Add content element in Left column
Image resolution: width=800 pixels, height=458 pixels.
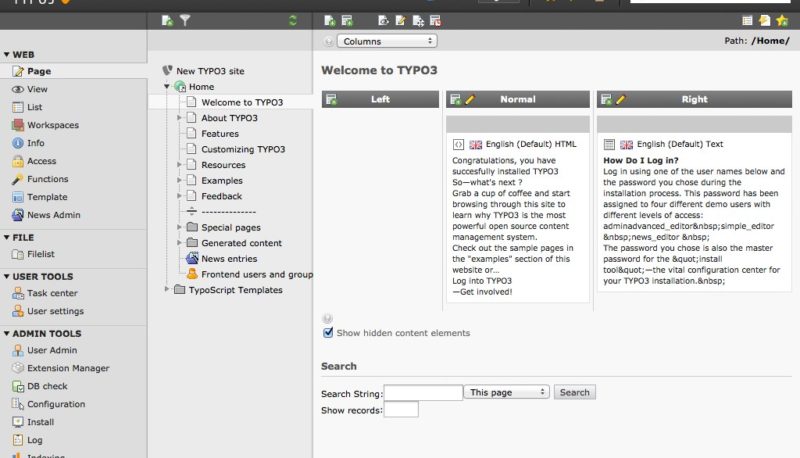tap(332, 99)
